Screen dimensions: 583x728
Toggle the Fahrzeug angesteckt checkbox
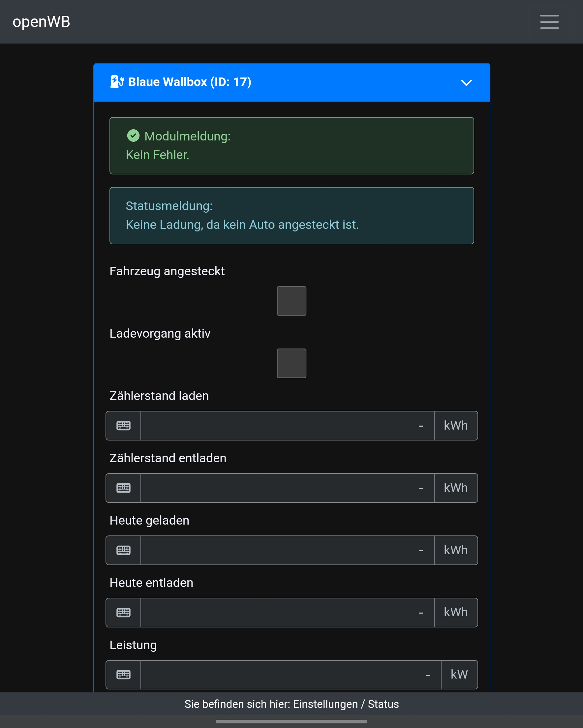point(291,301)
